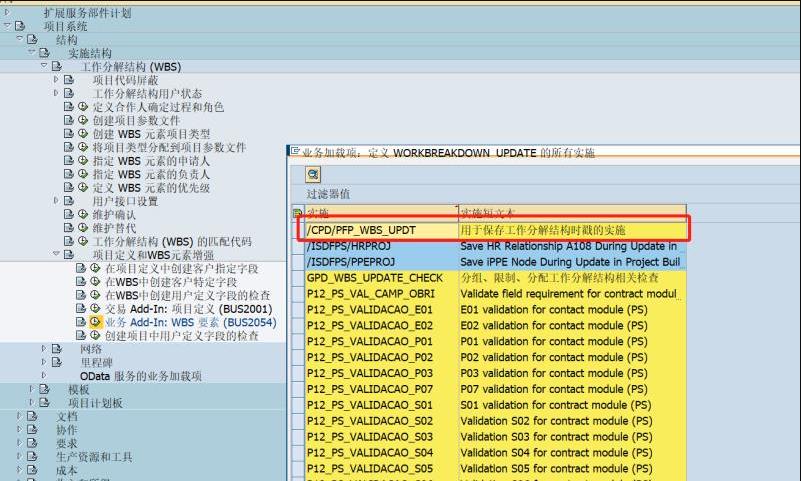
Task: Expand the 网络 node
Action: click(x=44, y=348)
